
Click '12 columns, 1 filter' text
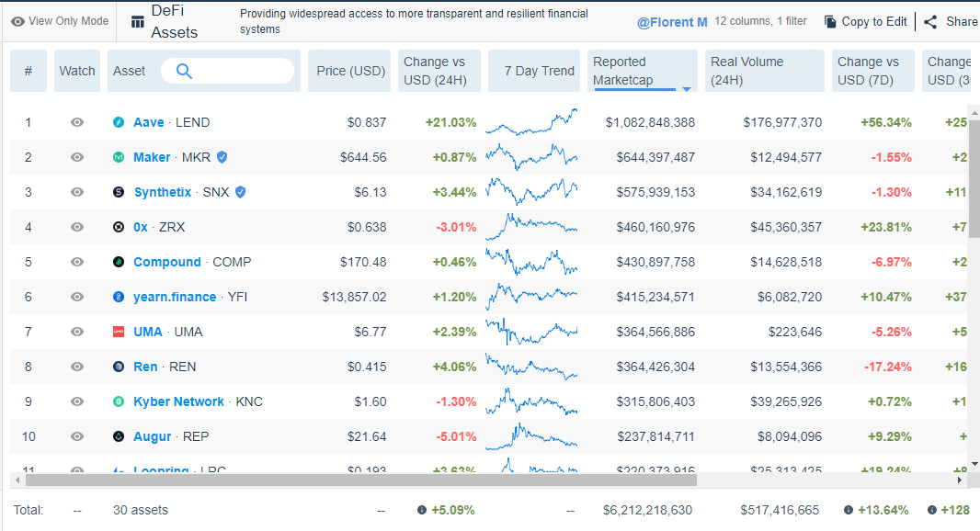point(760,21)
